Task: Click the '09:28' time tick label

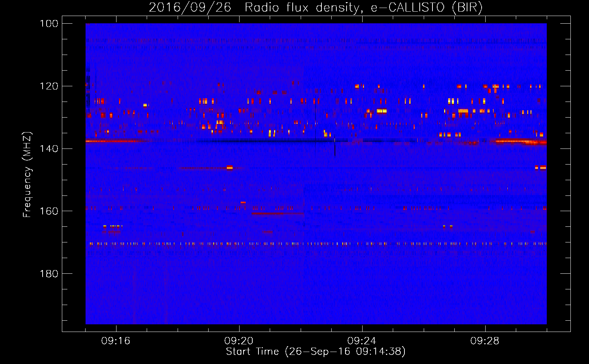Action: point(485,341)
